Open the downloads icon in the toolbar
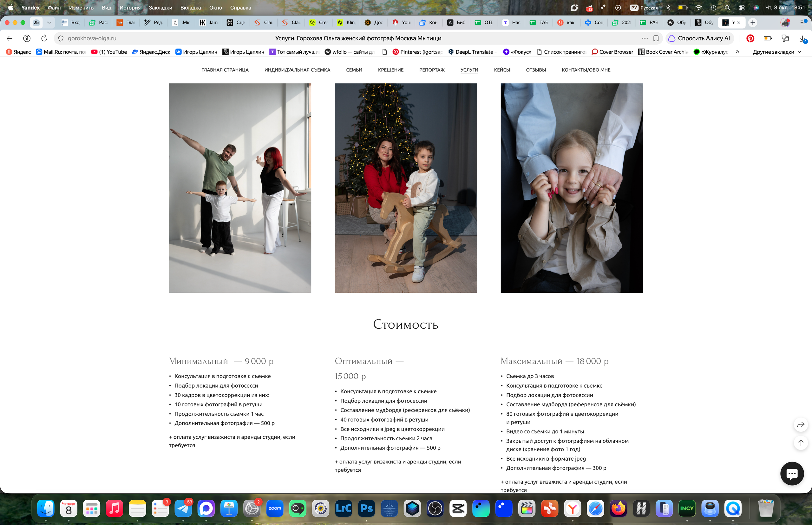Screen dimensions: 812x525 802,38
